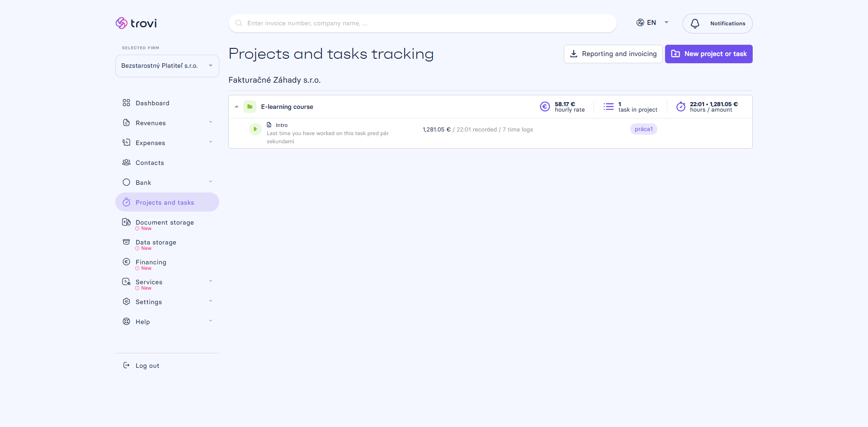Go to Dashboard menu item
This screenshot has height=427, width=868.
pyautogui.click(x=167, y=103)
